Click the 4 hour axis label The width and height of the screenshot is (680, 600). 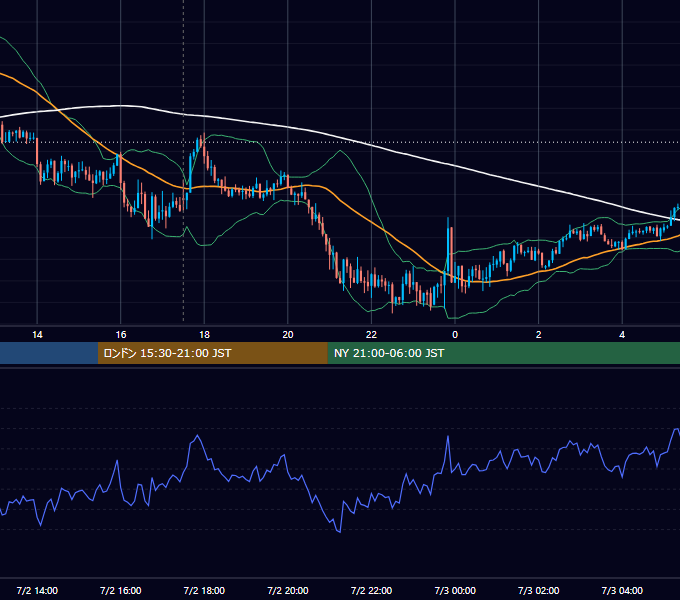click(622, 335)
